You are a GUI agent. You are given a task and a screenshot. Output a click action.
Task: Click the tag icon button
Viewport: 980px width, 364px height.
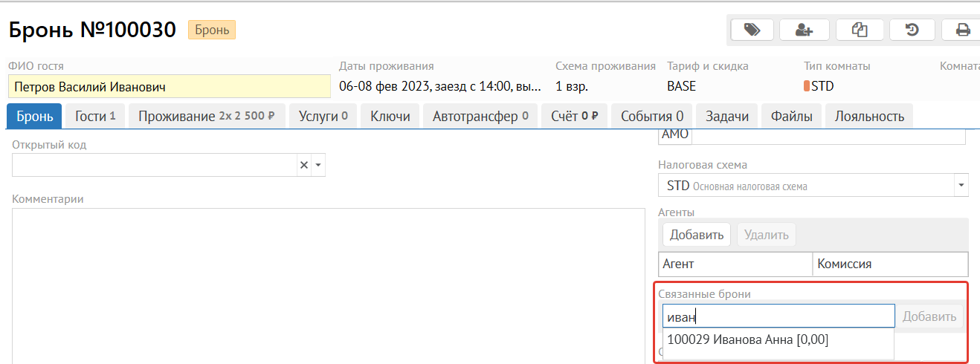(752, 30)
